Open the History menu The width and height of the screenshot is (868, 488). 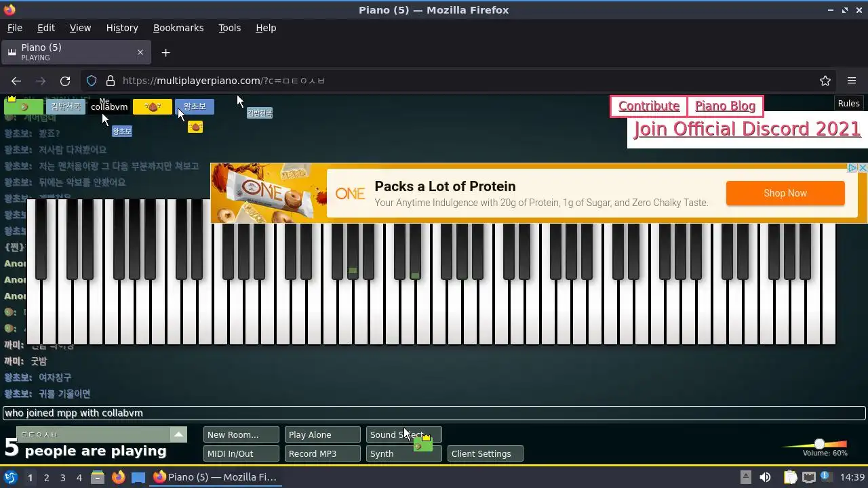pos(122,28)
